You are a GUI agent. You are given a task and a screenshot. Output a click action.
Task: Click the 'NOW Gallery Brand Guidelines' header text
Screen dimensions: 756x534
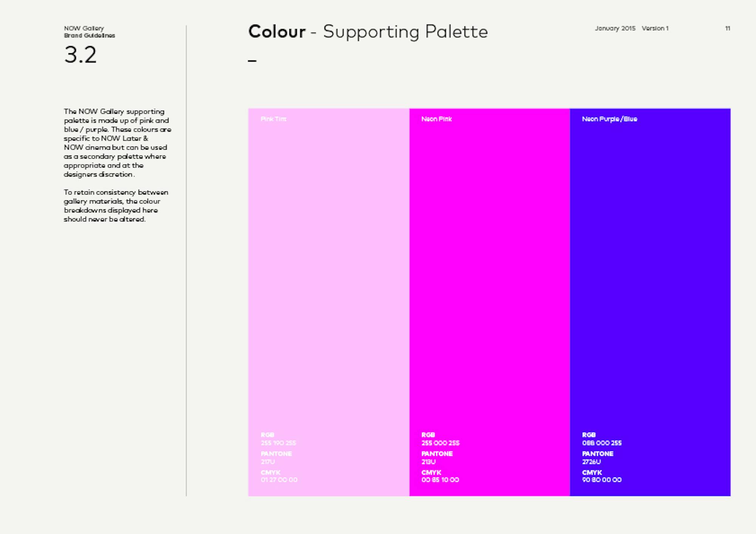pyautogui.click(x=89, y=32)
